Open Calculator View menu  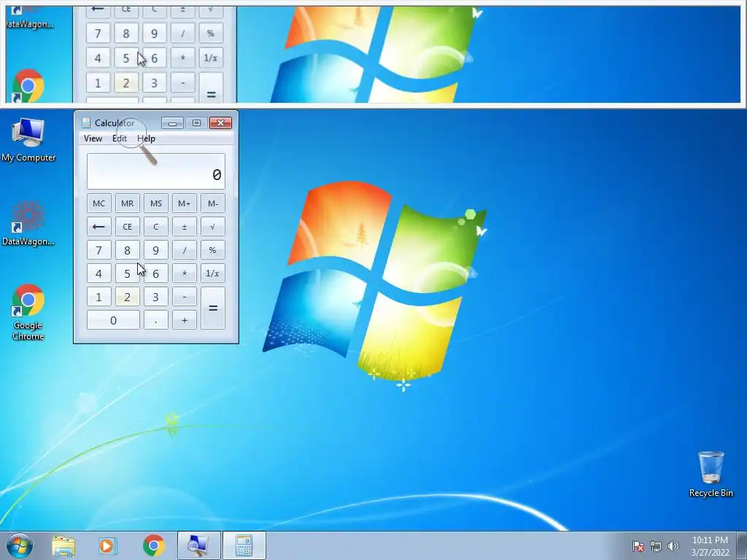coord(93,139)
